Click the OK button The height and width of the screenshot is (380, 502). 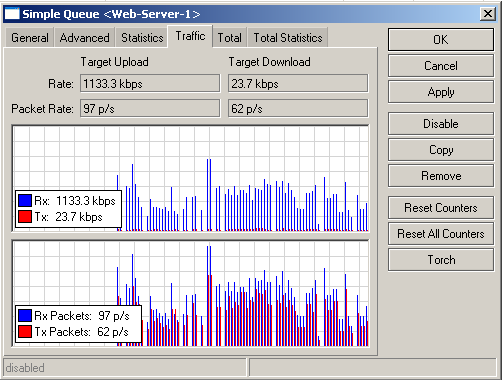[441, 40]
